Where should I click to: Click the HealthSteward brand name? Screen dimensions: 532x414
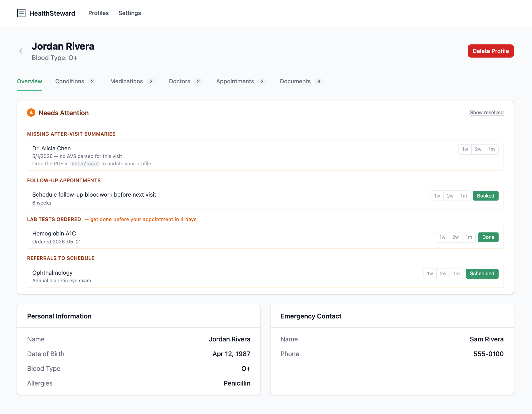coord(52,13)
